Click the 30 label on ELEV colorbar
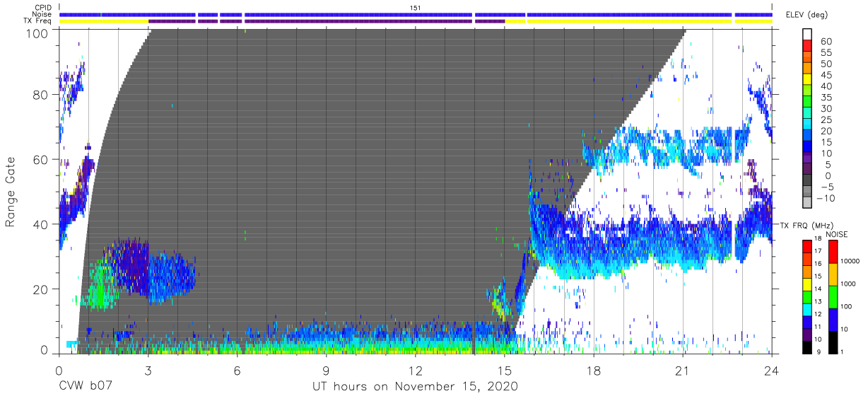 point(826,108)
